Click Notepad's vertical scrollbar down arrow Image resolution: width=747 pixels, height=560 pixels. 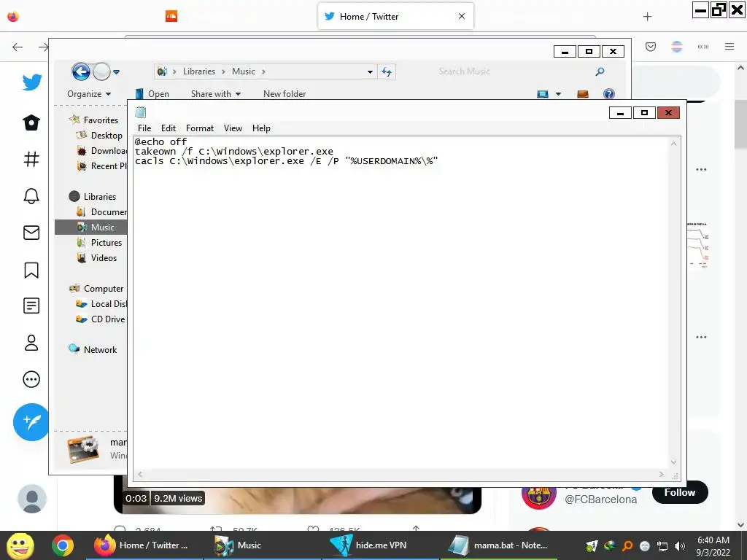coord(673,462)
